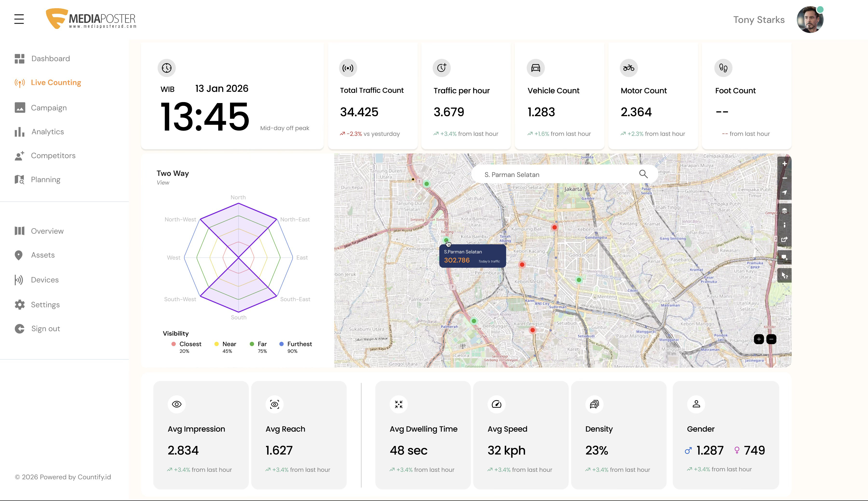Viewport: 868px width, 501px height.
Task: Click the Closest visibility legend dot
Action: pyautogui.click(x=174, y=344)
